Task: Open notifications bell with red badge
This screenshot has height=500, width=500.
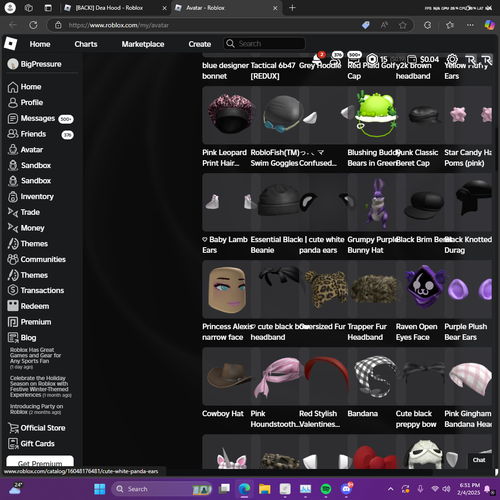Action: tap(318, 59)
